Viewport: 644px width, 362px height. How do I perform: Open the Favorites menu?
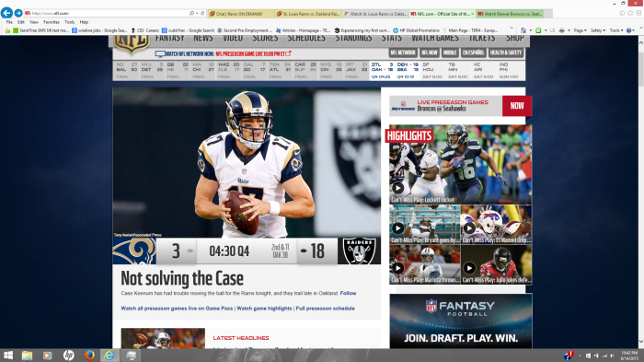(52, 22)
